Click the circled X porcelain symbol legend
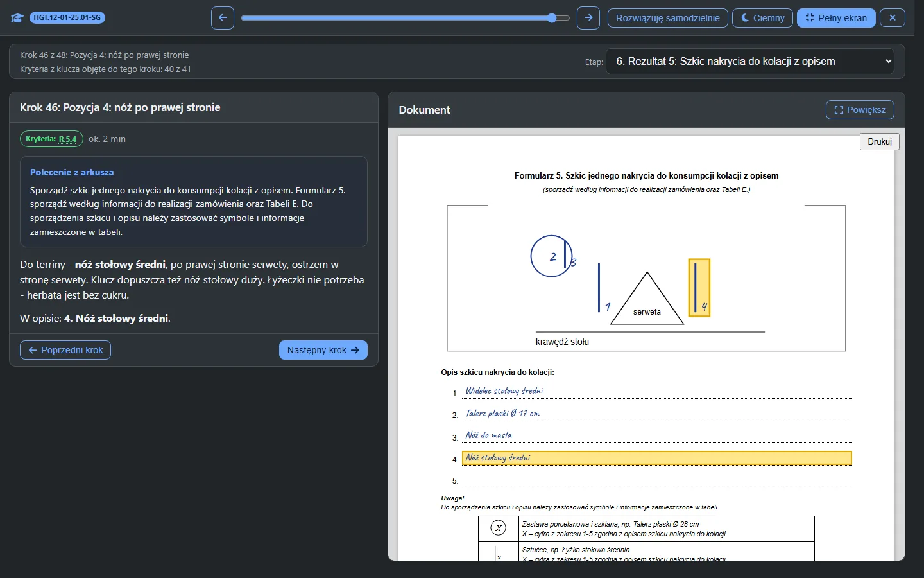 [x=499, y=528]
